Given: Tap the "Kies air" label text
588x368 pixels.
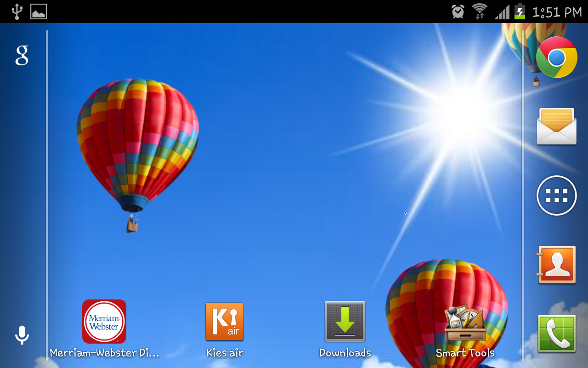Looking at the screenshot, I should tap(225, 353).
